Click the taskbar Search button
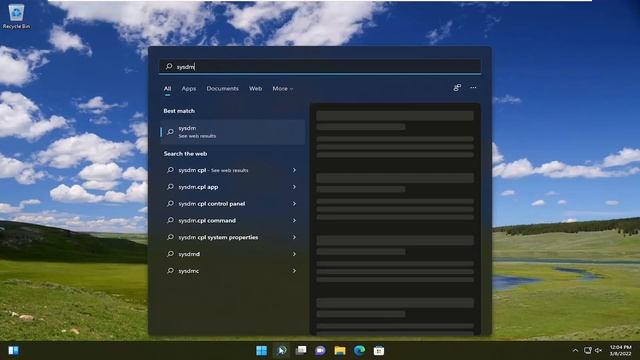Viewport: 640px width, 360px height. [x=281, y=350]
